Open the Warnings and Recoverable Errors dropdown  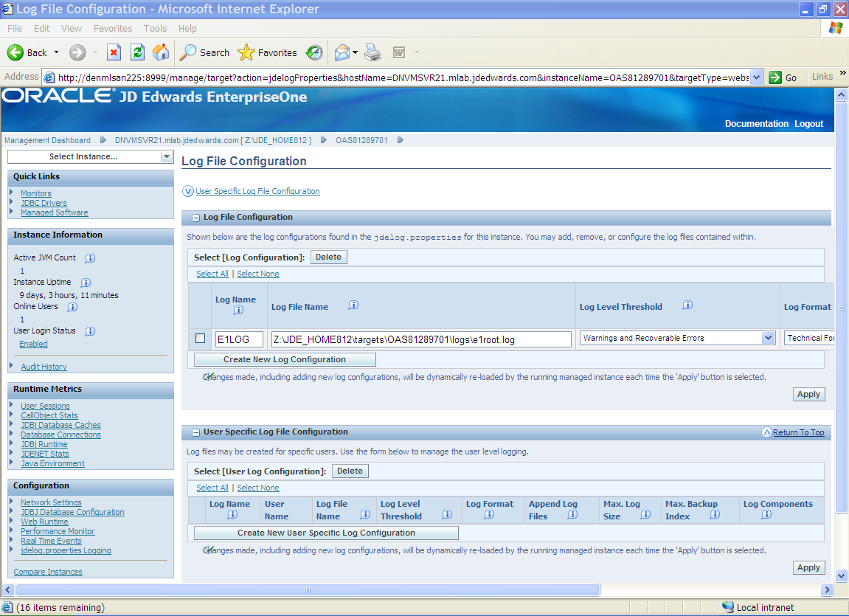coord(769,338)
